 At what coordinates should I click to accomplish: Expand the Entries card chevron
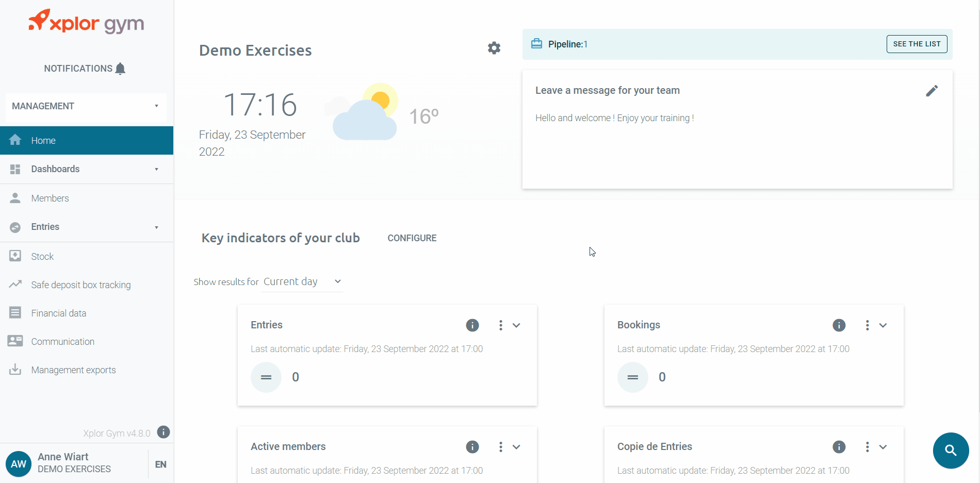[x=516, y=325]
